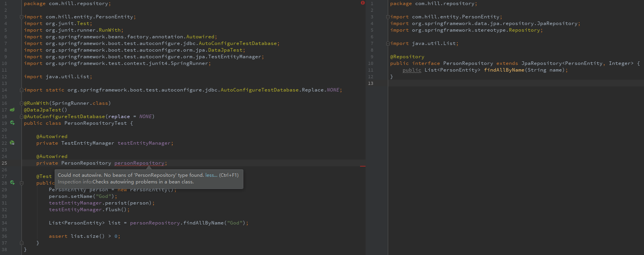Click the underlined public modifier in the PersonRepository interface

click(412, 70)
